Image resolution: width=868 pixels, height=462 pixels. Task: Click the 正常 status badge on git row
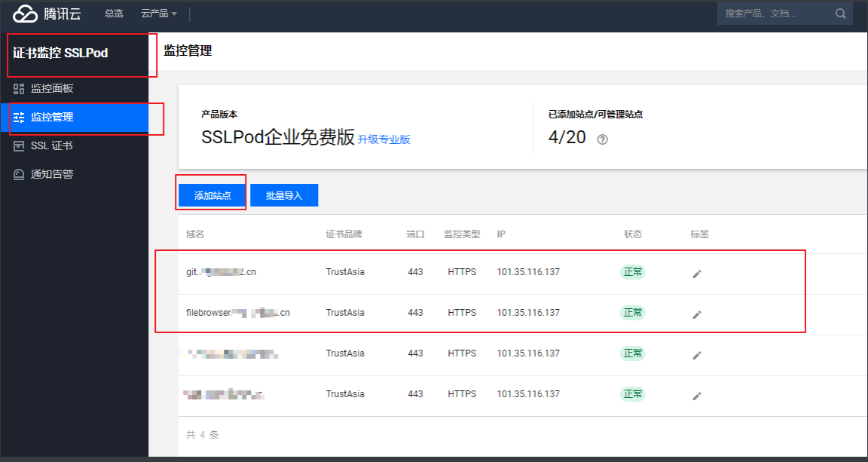(x=632, y=272)
